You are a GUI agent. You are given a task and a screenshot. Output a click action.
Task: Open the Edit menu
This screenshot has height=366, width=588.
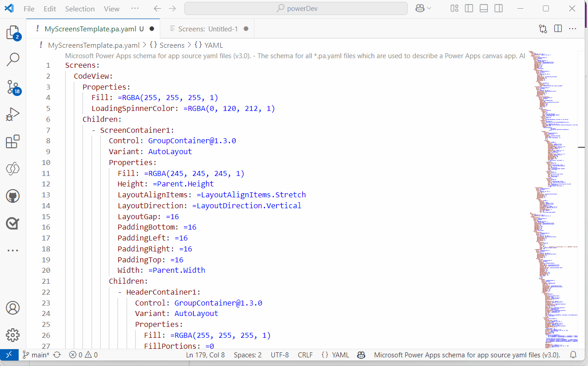(49, 8)
